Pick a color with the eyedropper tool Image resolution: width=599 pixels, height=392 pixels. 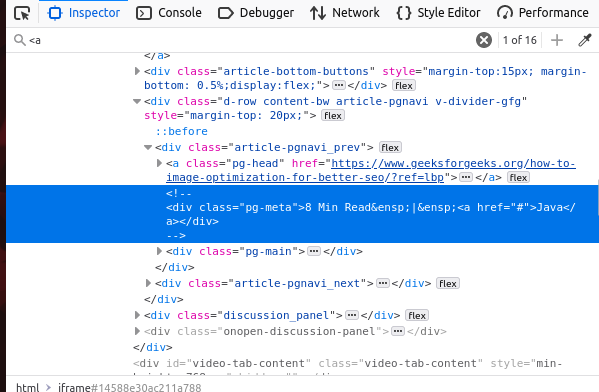(584, 40)
